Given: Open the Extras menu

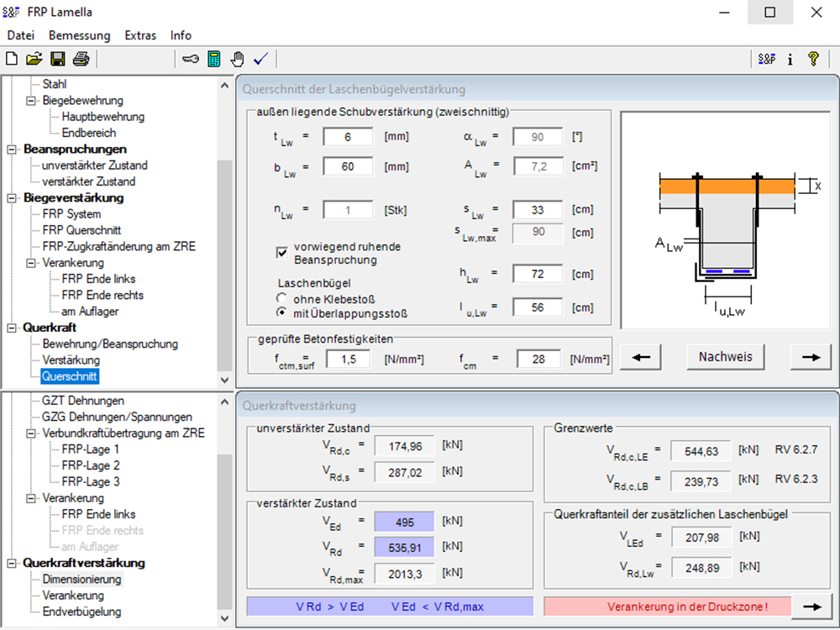Looking at the screenshot, I should coord(140,35).
